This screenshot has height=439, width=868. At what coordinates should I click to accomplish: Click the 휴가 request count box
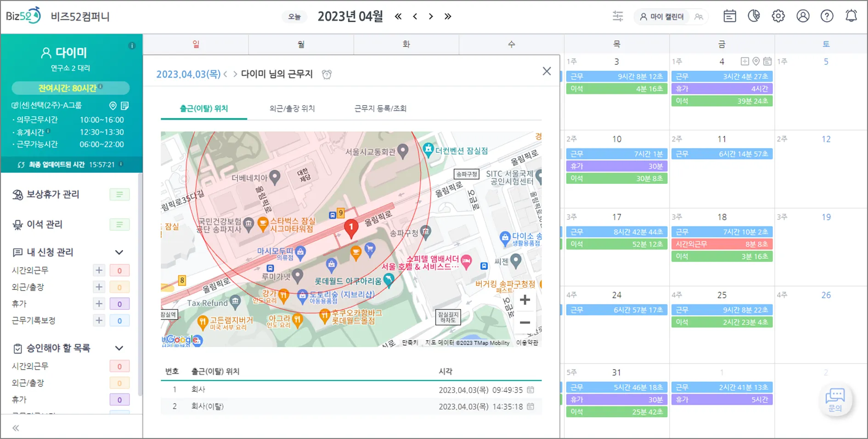(119, 304)
